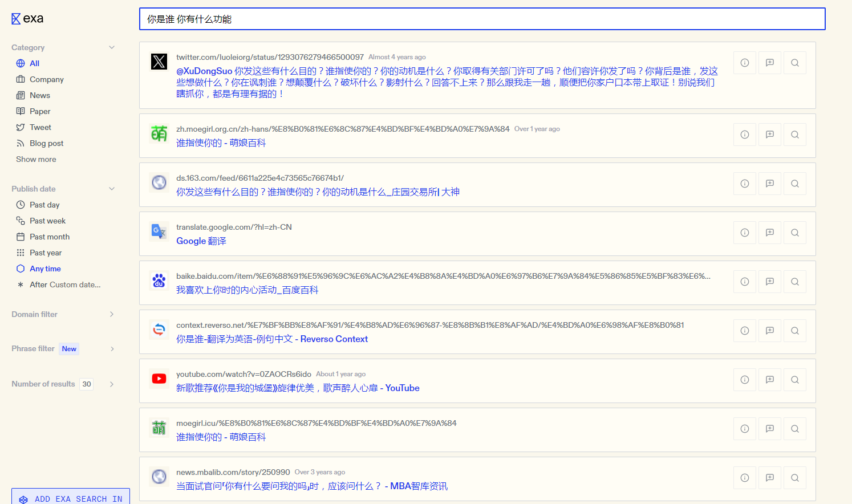Image resolution: width=852 pixels, height=504 pixels.
Task: Click feedback icon on twitter.com result
Action: pyautogui.click(x=770, y=63)
